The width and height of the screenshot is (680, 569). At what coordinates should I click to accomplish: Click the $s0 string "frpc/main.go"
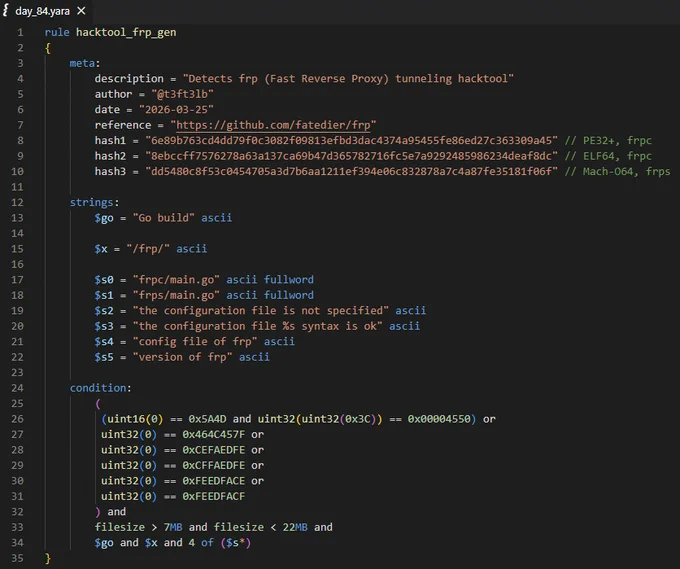click(x=176, y=280)
